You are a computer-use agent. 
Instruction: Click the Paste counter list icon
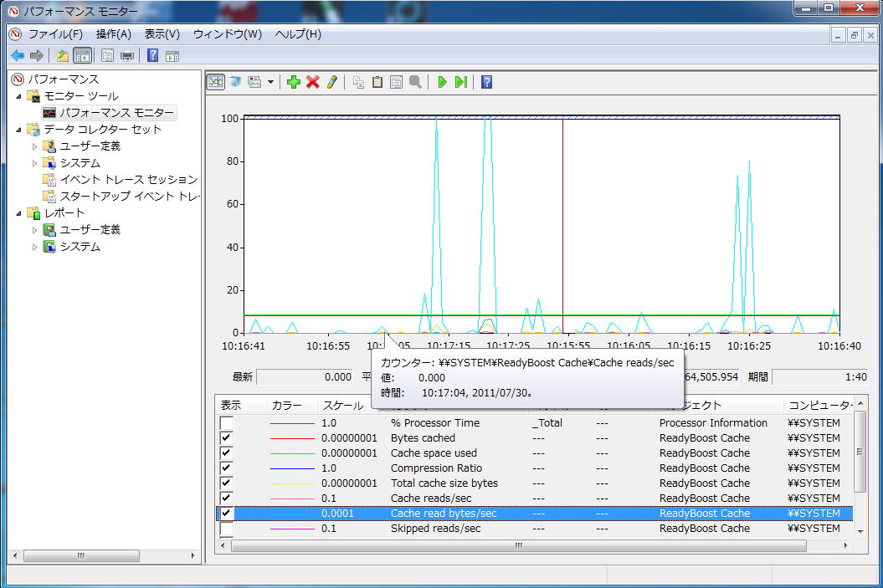[x=377, y=82]
